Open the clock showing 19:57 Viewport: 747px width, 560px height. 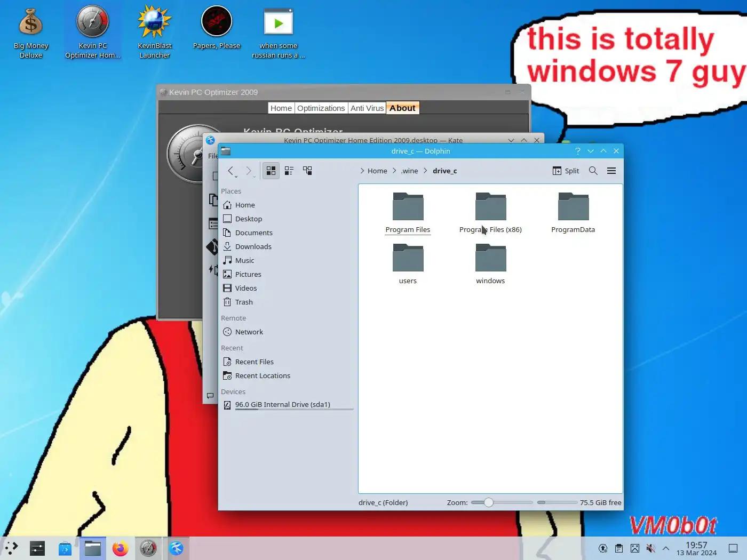(696, 548)
